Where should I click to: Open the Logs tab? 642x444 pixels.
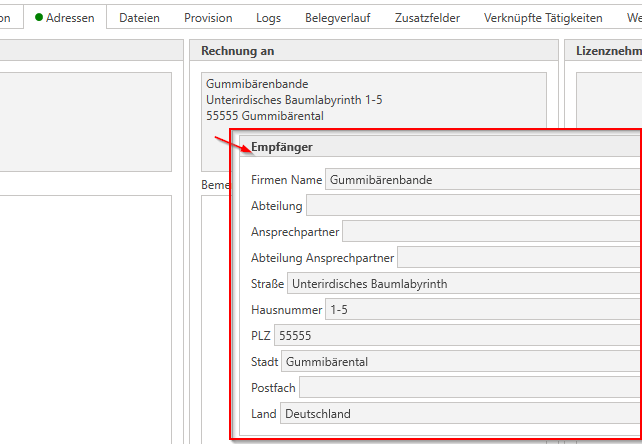(x=268, y=18)
